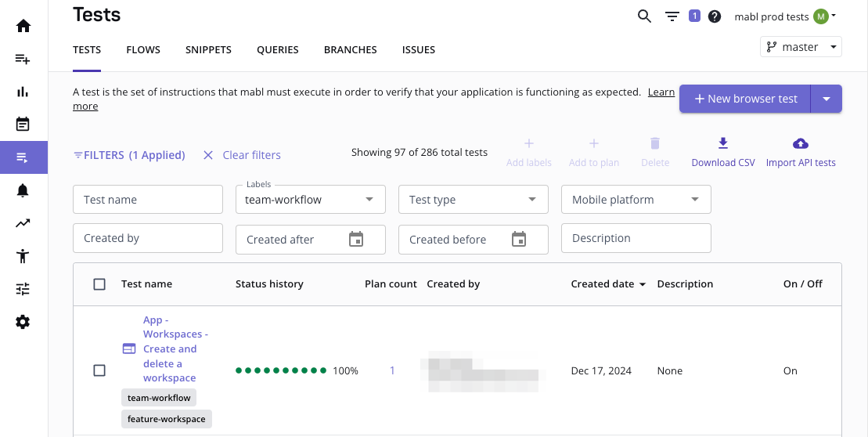Click the Download CSV icon
The width and height of the screenshot is (868, 437).
(x=722, y=143)
